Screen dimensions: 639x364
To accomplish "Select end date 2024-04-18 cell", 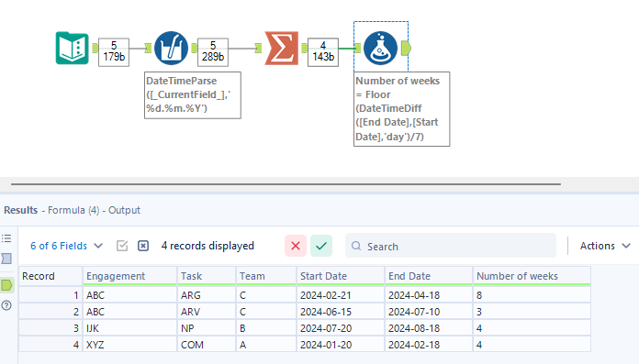I will click(x=429, y=295).
